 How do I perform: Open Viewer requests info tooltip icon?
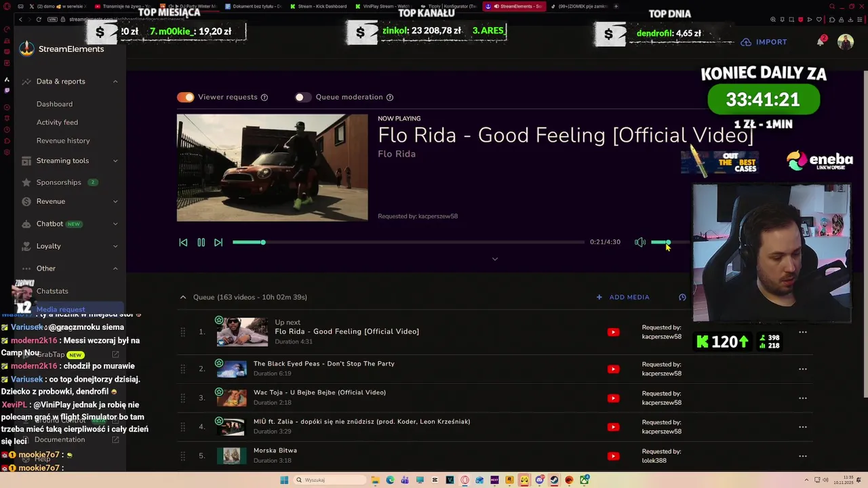pos(264,98)
